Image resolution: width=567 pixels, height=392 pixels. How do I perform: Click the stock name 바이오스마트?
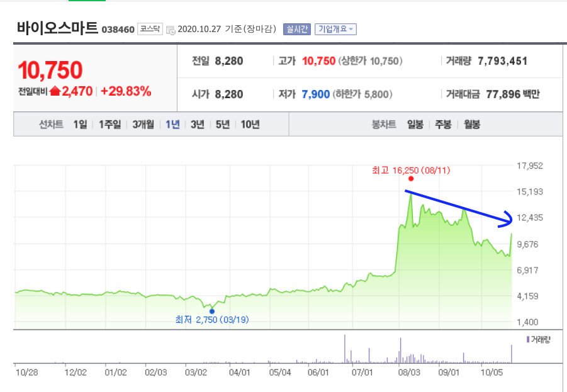tap(57, 28)
